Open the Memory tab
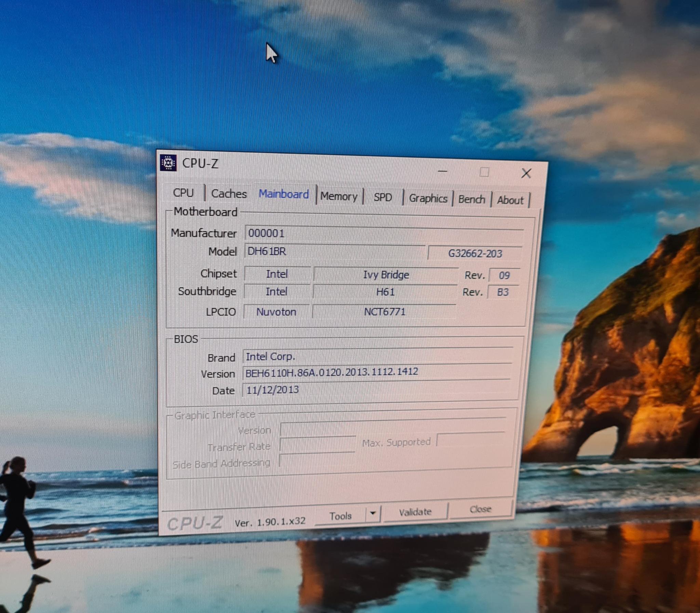The height and width of the screenshot is (613, 700). pyautogui.click(x=339, y=196)
